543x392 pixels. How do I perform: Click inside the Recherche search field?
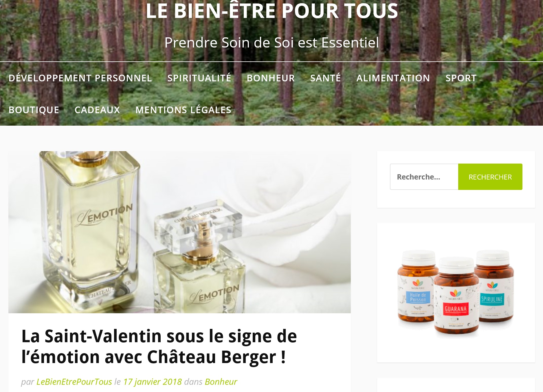pos(424,177)
